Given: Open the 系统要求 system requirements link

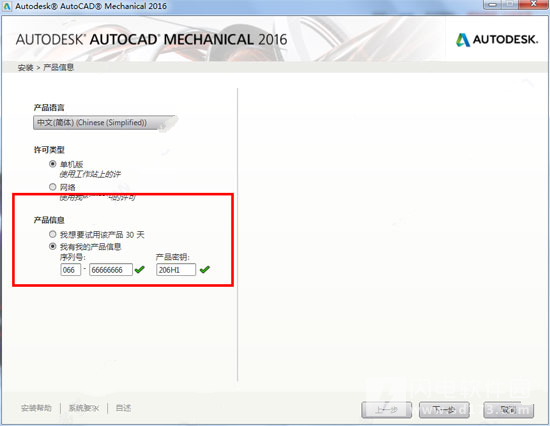Looking at the screenshot, I should tap(84, 408).
